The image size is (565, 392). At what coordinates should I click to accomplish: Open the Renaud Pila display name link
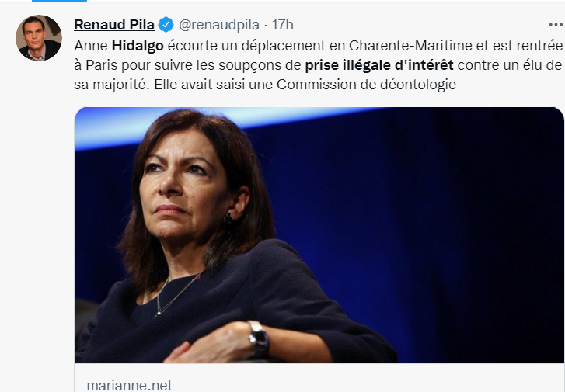114,25
